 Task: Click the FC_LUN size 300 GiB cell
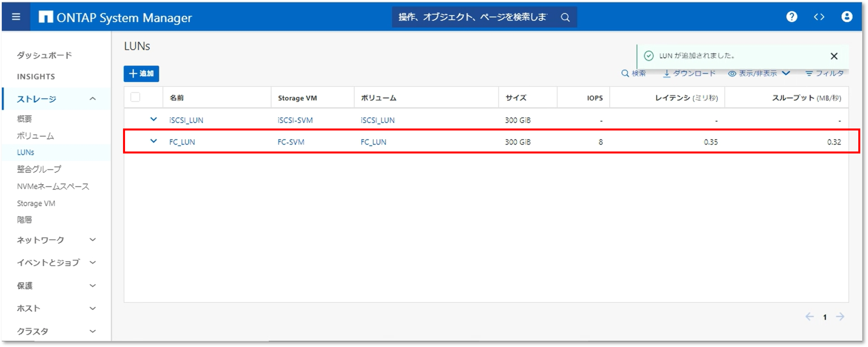point(518,142)
